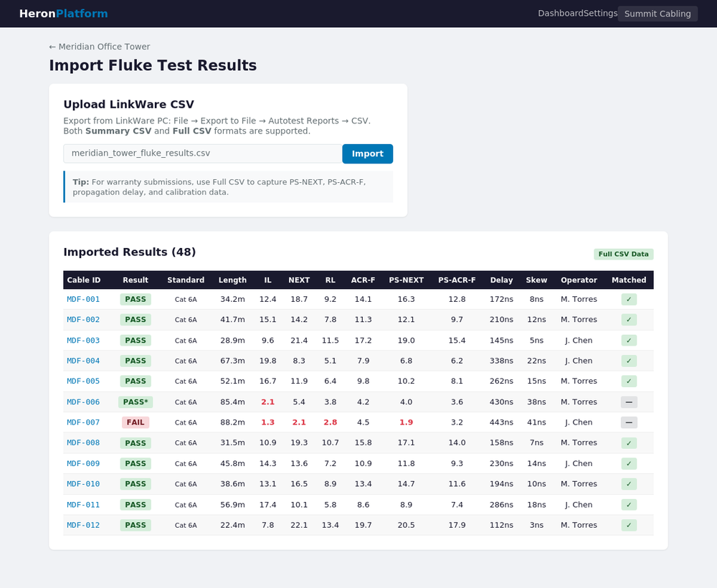Sort results by Length column header
Image resolution: width=717 pixels, height=588 pixels.
(x=232, y=280)
